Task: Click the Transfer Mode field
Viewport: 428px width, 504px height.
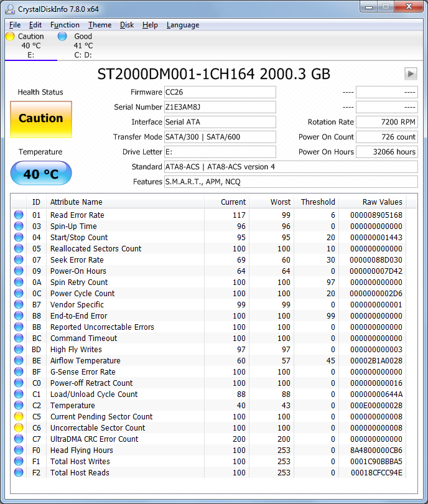Action: point(220,137)
